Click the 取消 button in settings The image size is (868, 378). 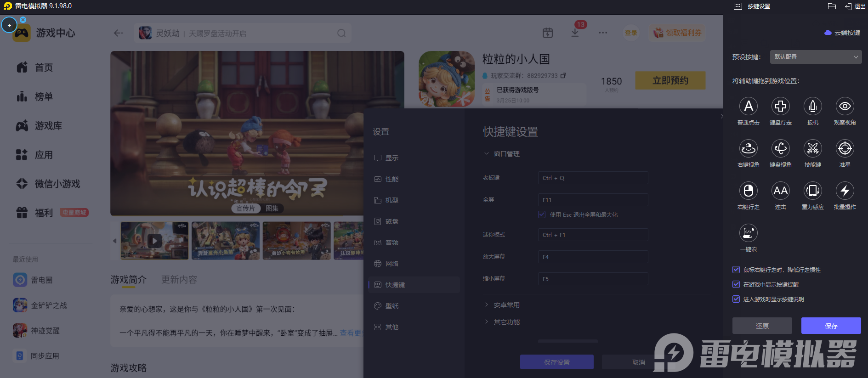639,362
